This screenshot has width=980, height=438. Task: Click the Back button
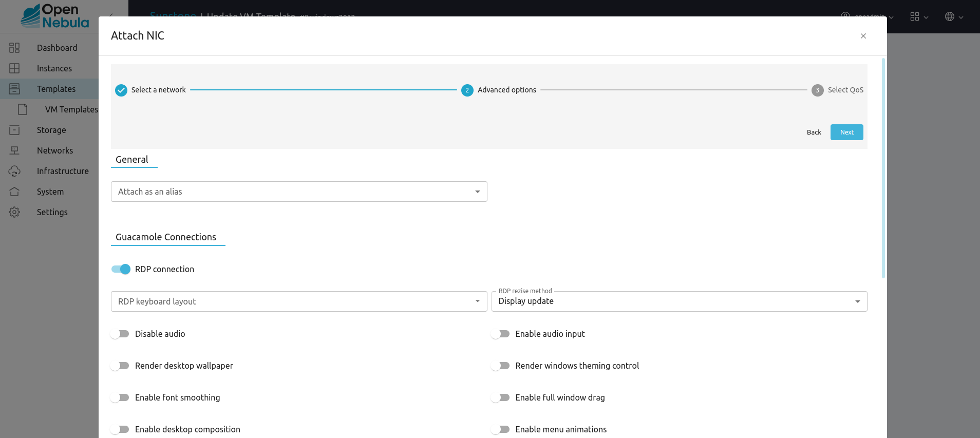coord(814,132)
